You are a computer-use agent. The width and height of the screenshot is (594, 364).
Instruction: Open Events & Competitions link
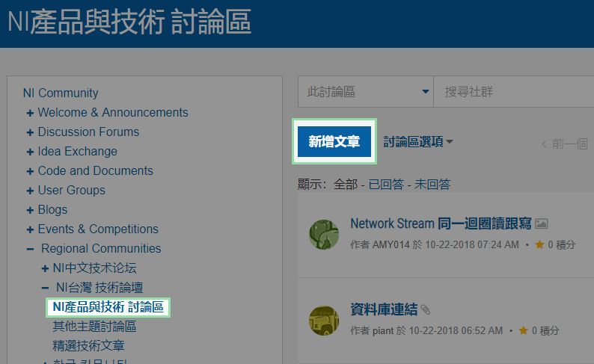(98, 229)
